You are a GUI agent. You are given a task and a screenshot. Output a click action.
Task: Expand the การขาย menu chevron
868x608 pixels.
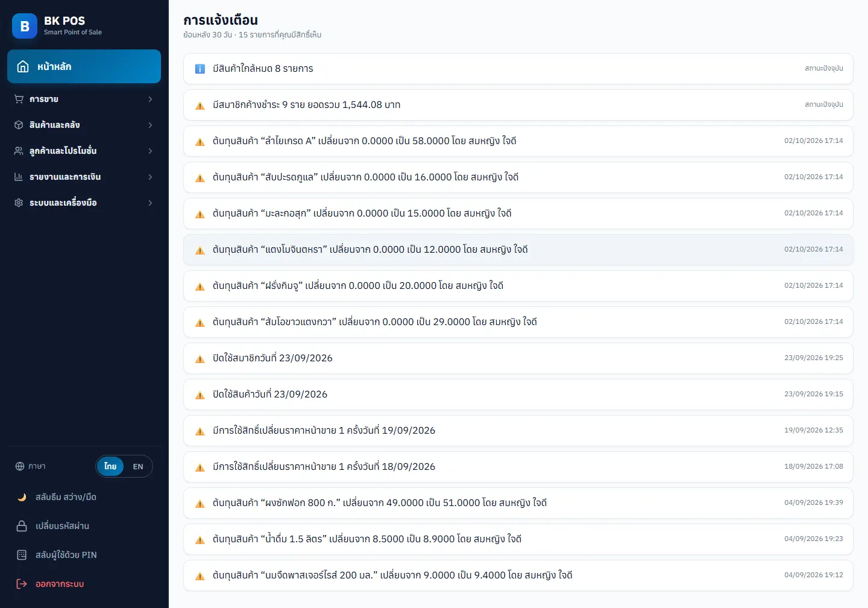[x=150, y=99]
